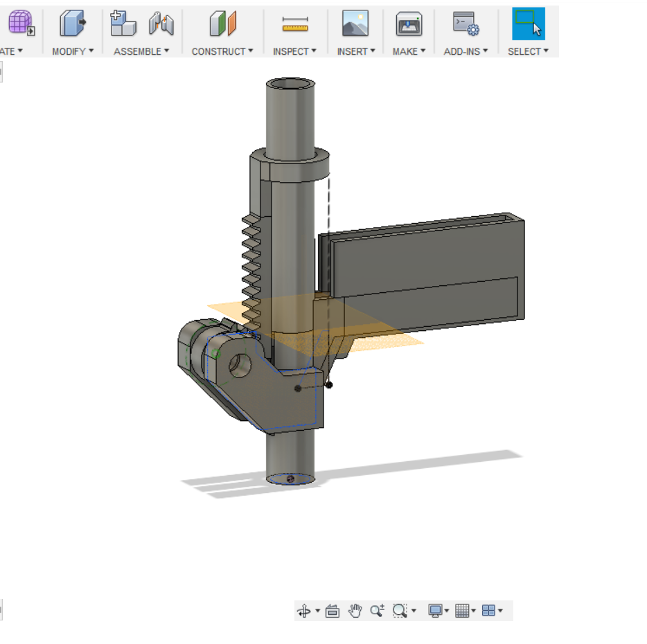Viewport: 647px width, 644px height.
Task: Open the ASSEMBLE menu
Action: pos(141,51)
